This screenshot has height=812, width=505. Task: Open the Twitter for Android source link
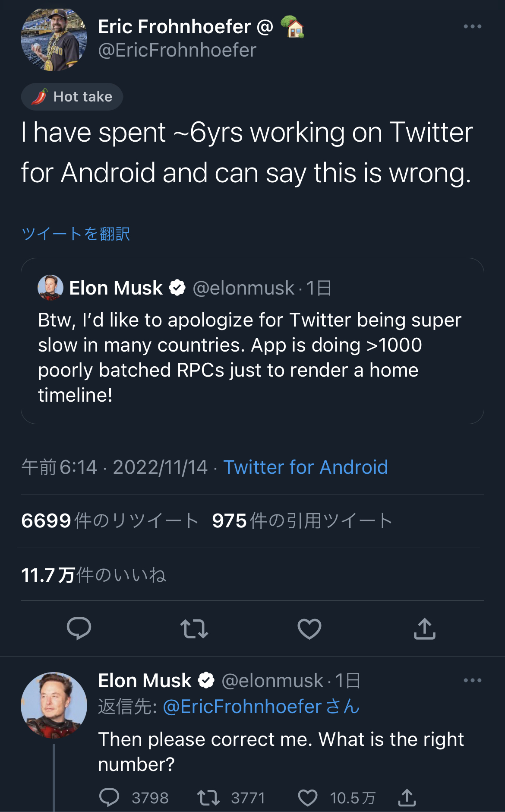306,467
